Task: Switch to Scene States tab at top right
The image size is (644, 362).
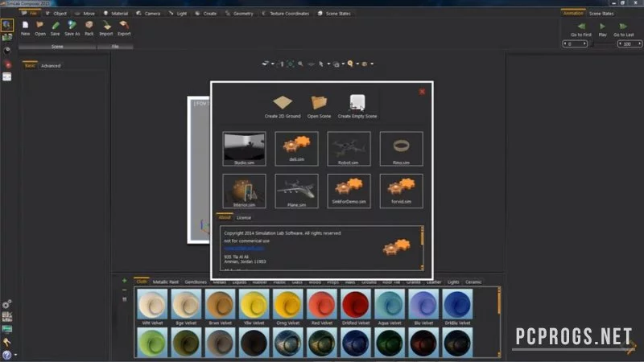Action: (601, 14)
